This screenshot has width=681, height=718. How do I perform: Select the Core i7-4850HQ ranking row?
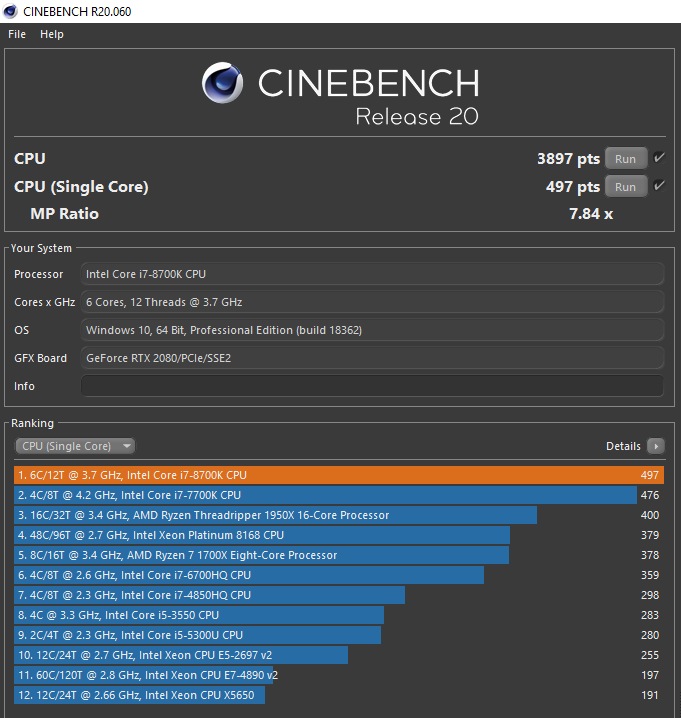tap(339, 595)
